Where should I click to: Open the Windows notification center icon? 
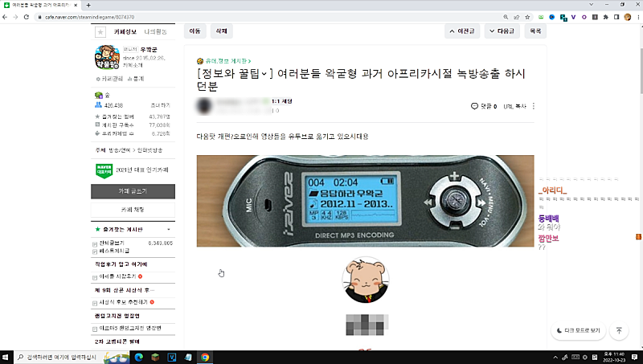(634, 358)
